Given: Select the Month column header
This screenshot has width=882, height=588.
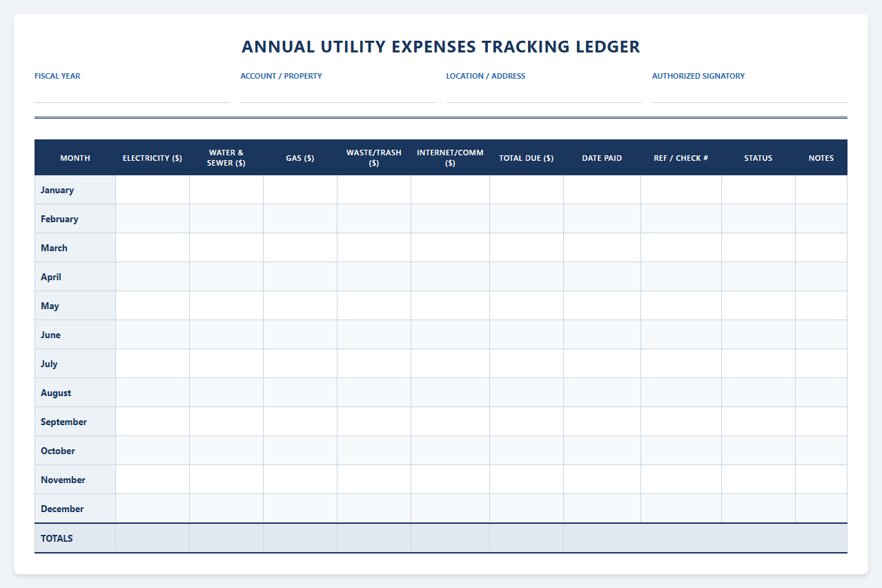Looking at the screenshot, I should [75, 158].
